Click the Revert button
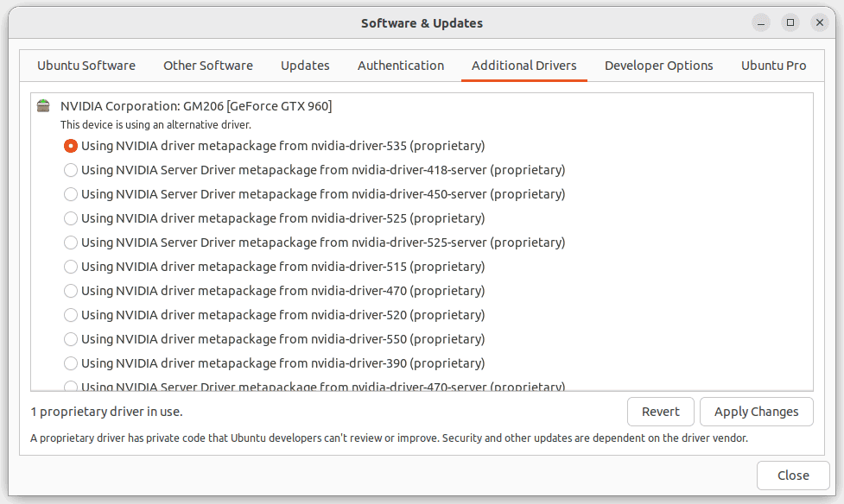Screen dimensions: 844x504 click(x=661, y=412)
